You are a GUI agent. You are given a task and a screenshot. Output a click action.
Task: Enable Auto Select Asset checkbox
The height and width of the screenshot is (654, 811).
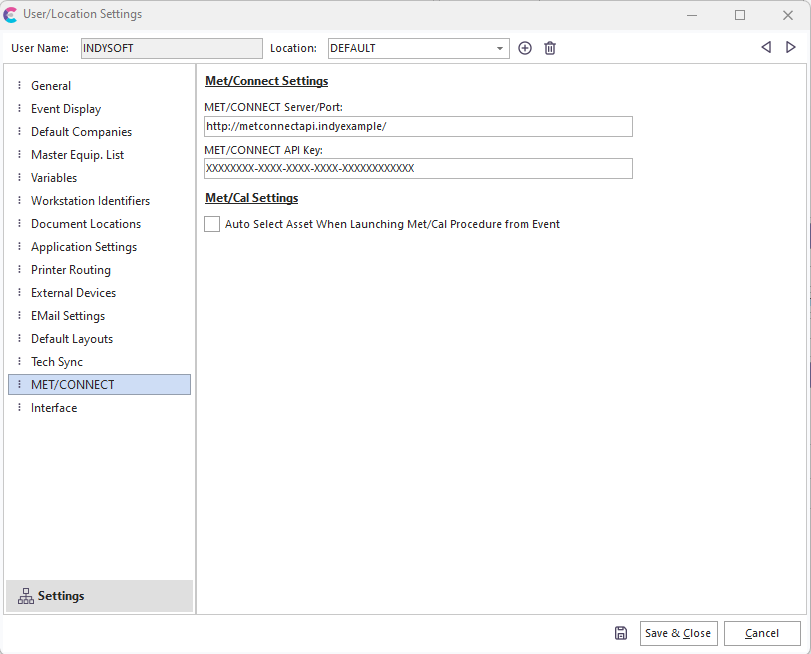212,224
